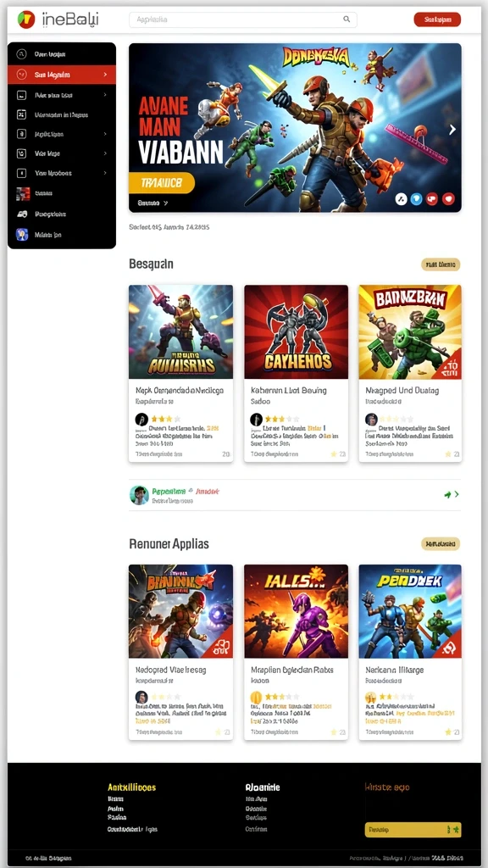Image resolution: width=488 pixels, height=868 pixels.
Task: Open the first Besquain card's artwork with the red sword
Action: click(181, 332)
